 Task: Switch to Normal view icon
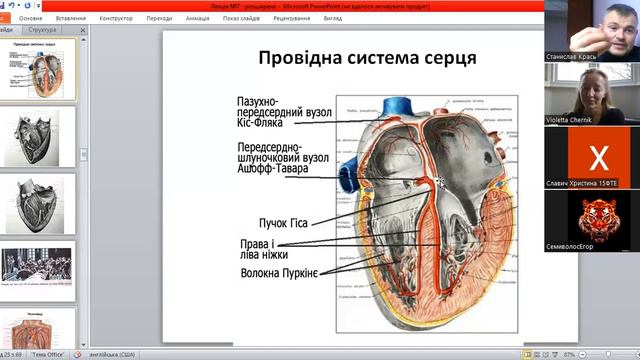point(527,355)
